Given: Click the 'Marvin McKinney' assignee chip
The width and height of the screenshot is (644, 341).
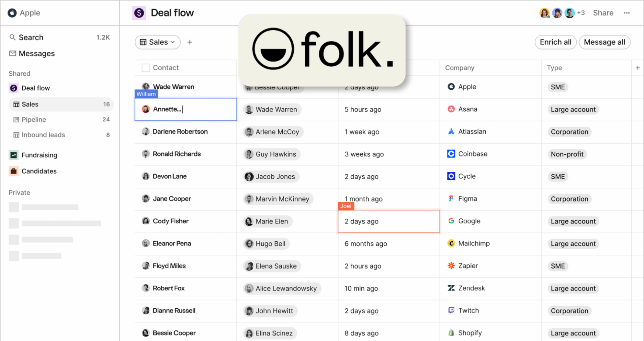Looking at the screenshot, I should (x=278, y=199).
